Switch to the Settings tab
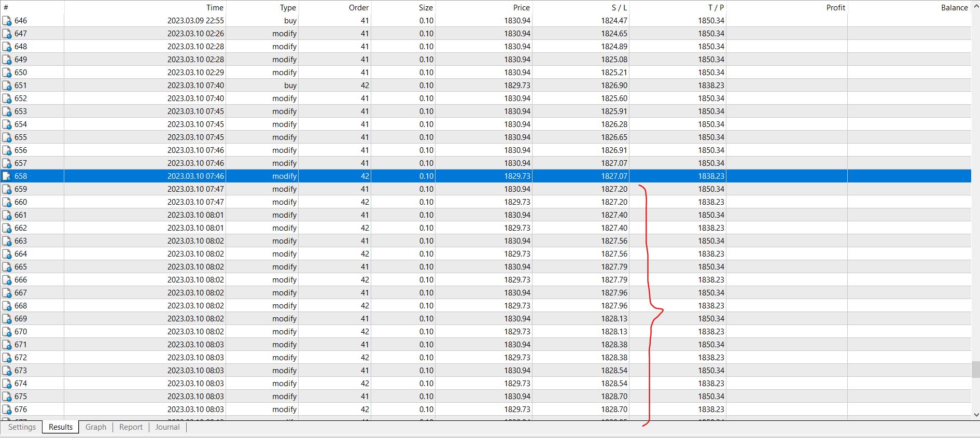980x438 pixels. point(22,427)
